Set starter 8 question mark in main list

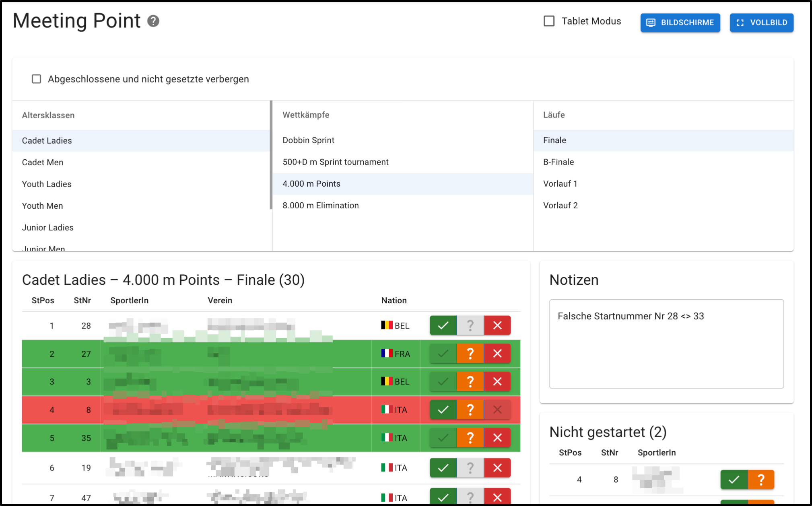click(470, 409)
